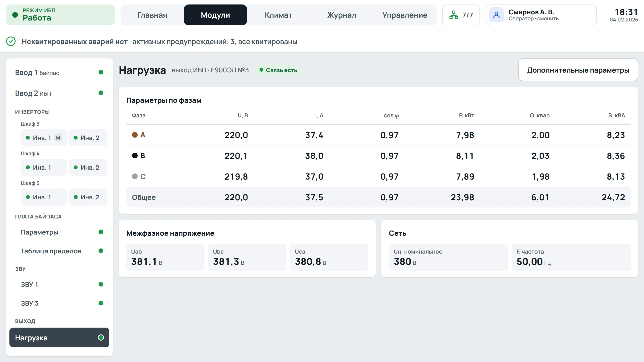Open Шкаф 3 Инв. 2 module

click(x=88, y=138)
